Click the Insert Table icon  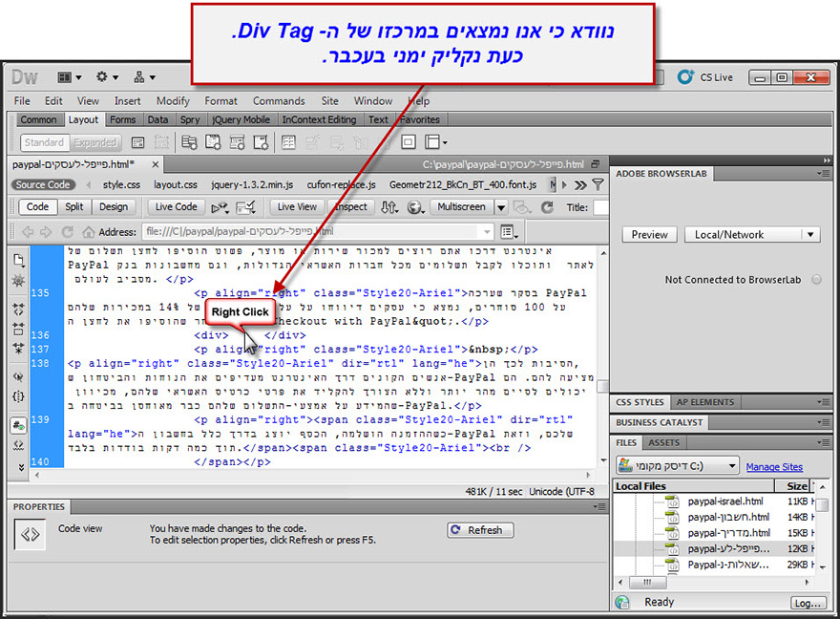point(288,142)
